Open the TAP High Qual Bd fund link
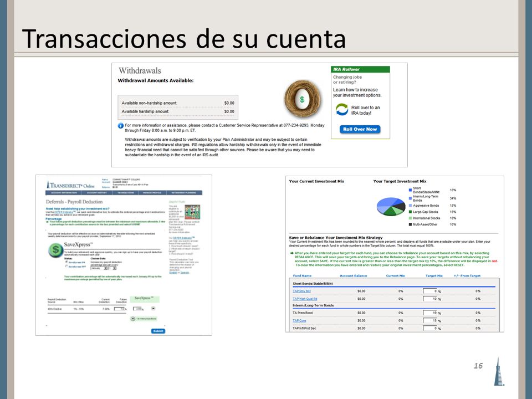This screenshot has width=532, height=399. tap(305, 299)
